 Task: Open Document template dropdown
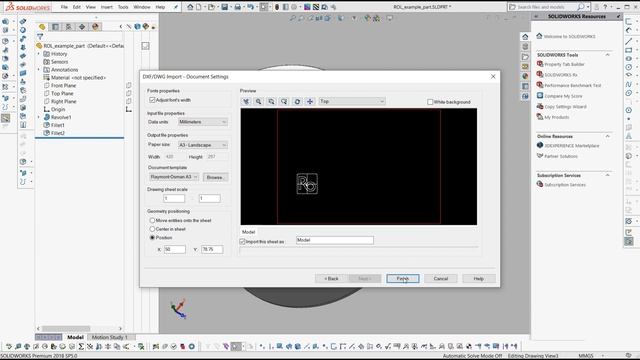coord(174,177)
